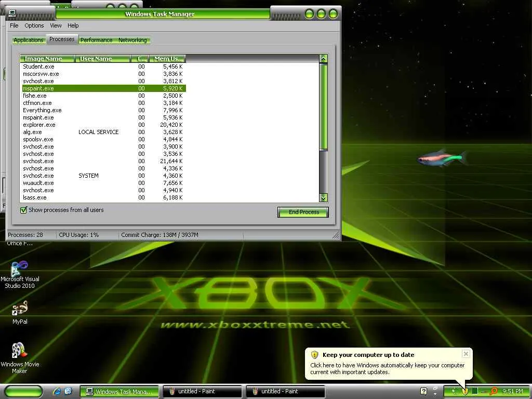
Task: Select the svchost.exe row owned by SYSTEM
Action: 103,176
